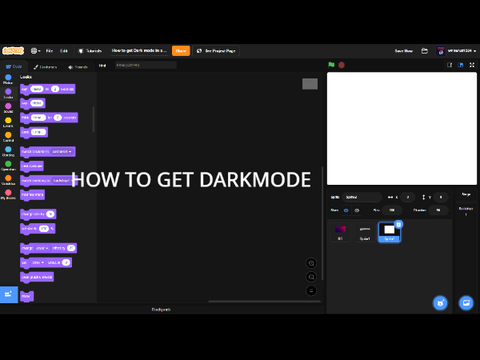This screenshot has height=360, width=480.
Task: Click the sprite Size field
Action: [x=392, y=210]
